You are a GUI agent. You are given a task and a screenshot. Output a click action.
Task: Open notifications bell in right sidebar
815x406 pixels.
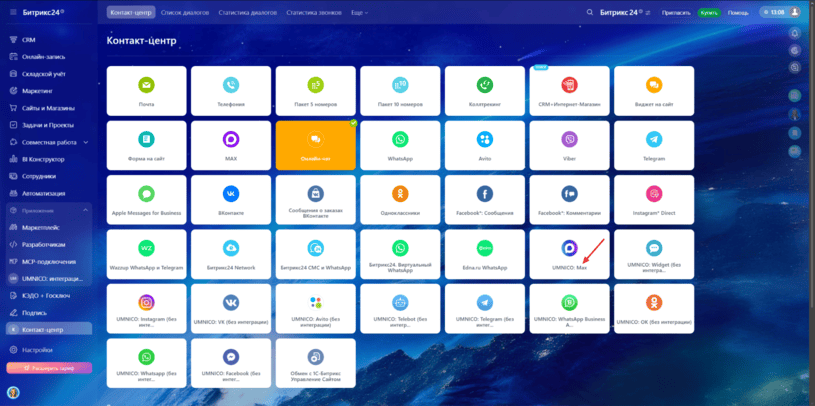click(795, 32)
